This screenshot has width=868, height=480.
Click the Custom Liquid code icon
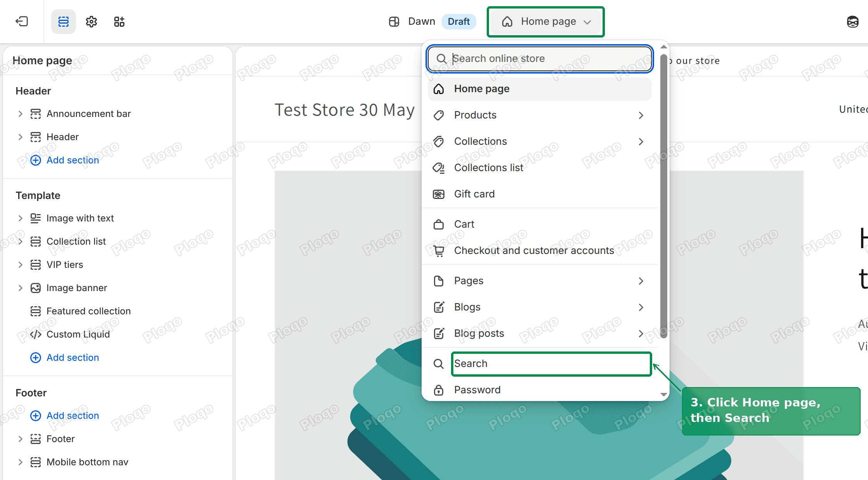click(x=36, y=334)
